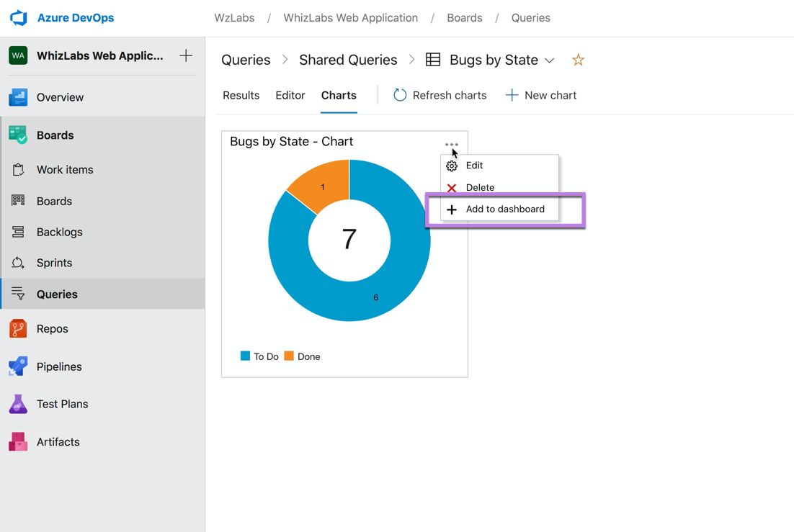
Task: Click the Done legend label
Action: click(x=309, y=356)
